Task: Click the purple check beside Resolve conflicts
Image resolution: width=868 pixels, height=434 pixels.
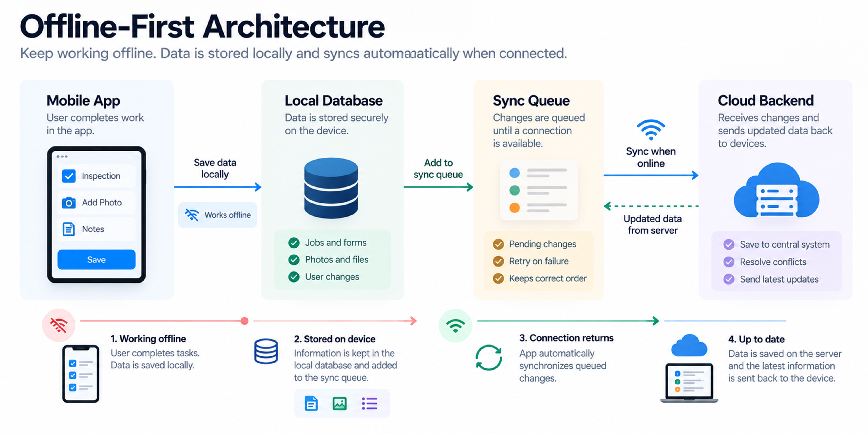Action: (729, 262)
